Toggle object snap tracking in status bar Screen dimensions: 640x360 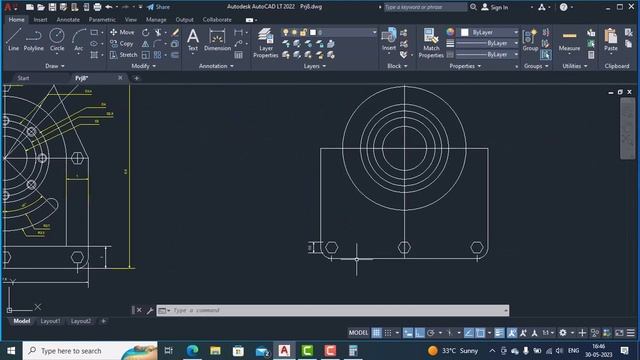pyautogui.click(x=469, y=333)
